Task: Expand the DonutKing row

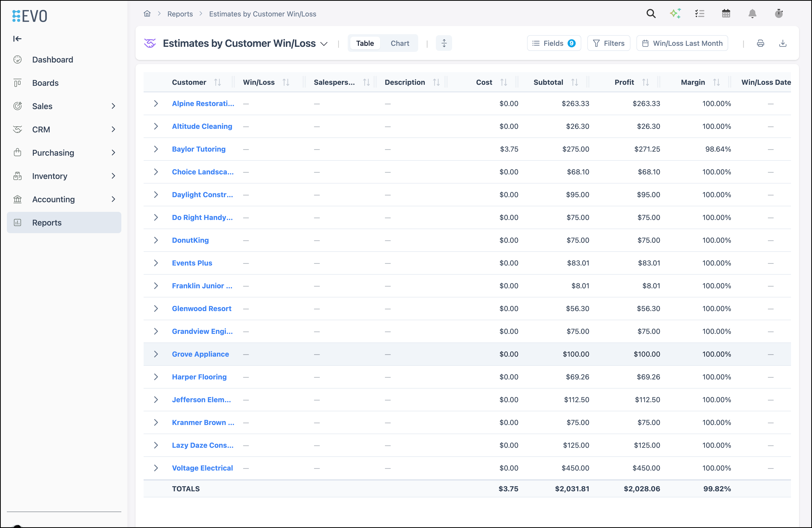Action: pyautogui.click(x=156, y=240)
